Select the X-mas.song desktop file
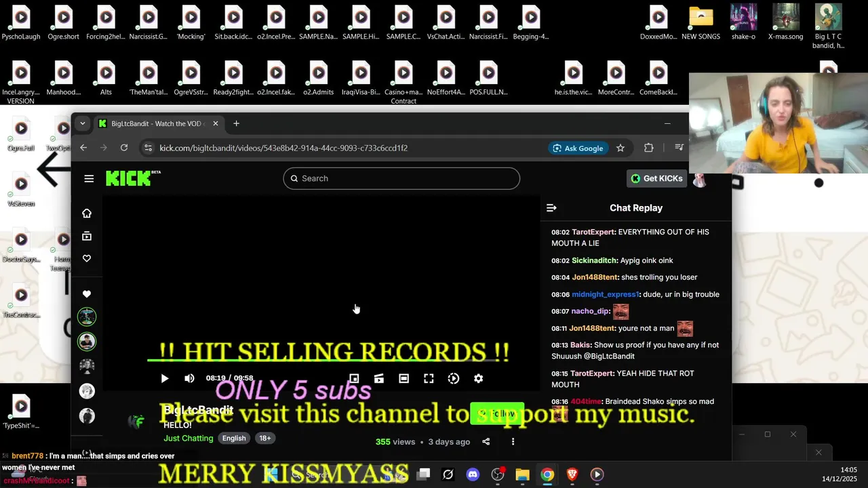 coord(786,22)
